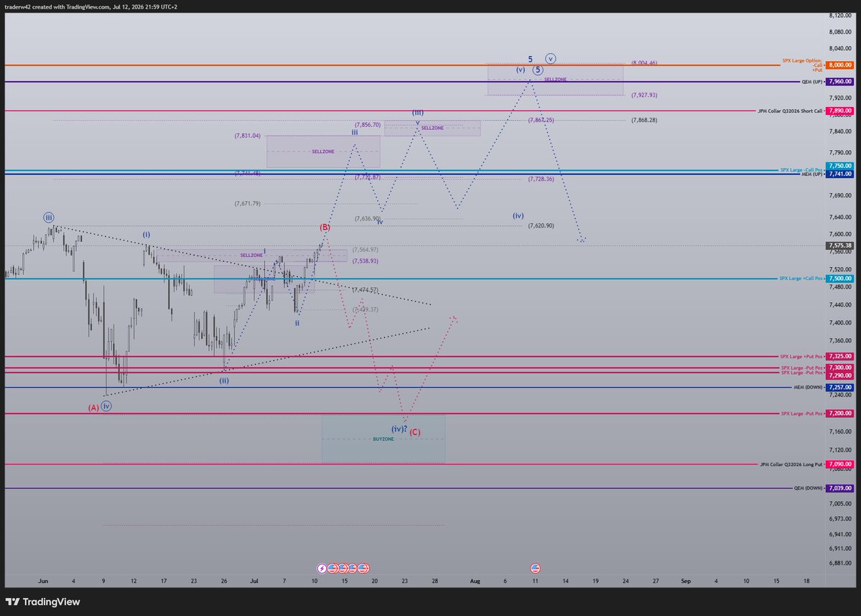Click the purple lightning event icon
This screenshot has width=861, height=616.
click(322, 568)
